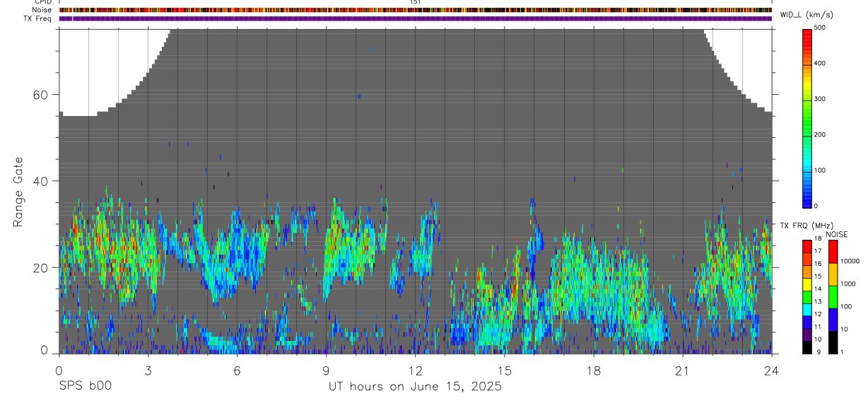
Task: Pick the yellow segment of TX FRQ colorbar
Action: tap(807, 284)
